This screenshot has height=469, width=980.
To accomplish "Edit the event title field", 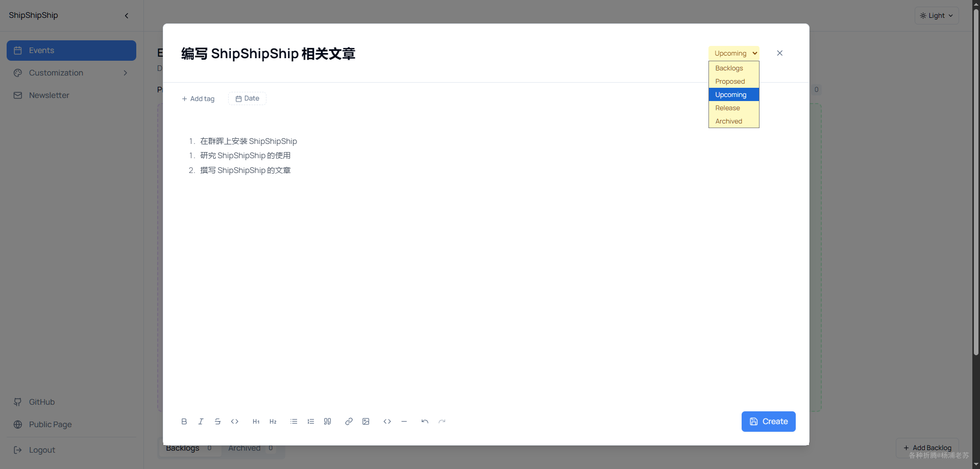I will click(x=268, y=53).
